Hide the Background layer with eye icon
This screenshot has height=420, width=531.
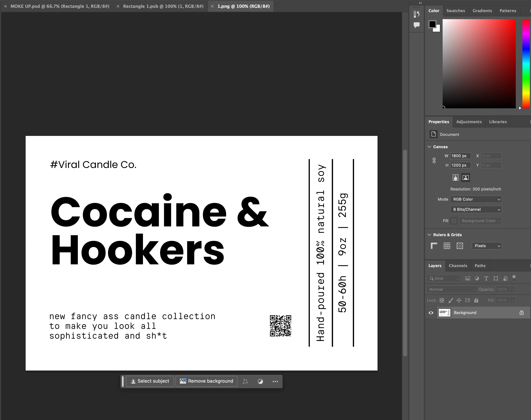coord(431,313)
